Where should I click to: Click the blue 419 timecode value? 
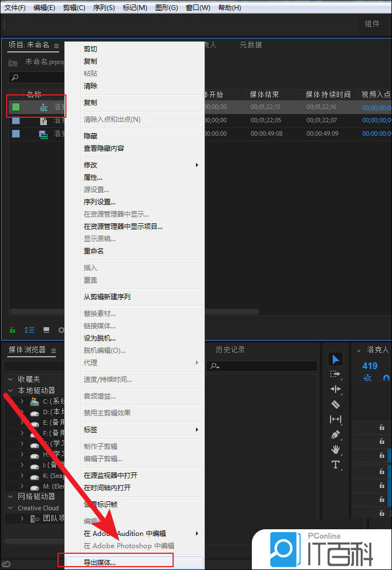click(x=370, y=366)
